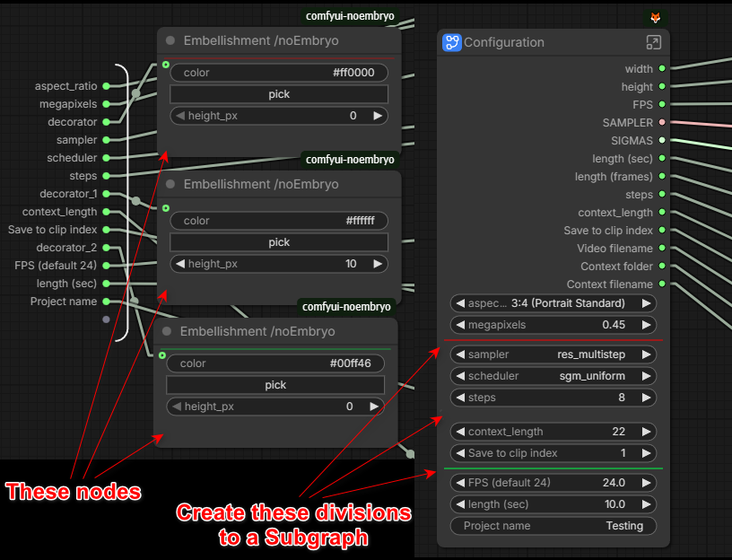
Task: Select next aspect ratio after 3:4 Portrait
Action: pos(646,303)
